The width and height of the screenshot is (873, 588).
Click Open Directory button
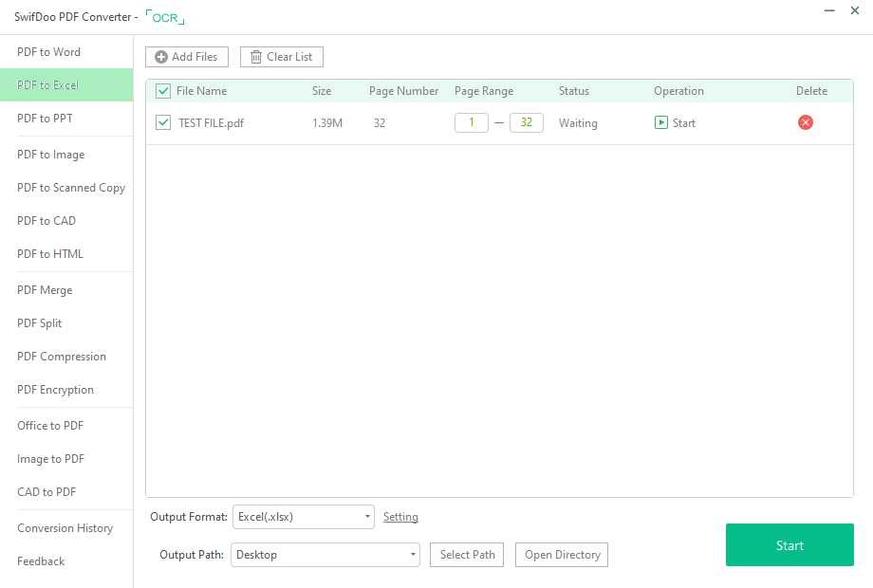[561, 555]
